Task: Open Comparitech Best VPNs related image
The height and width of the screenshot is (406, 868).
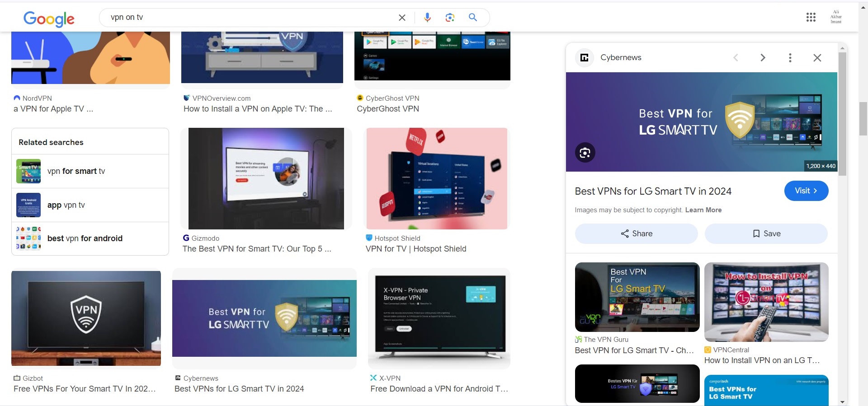Action: point(766,390)
